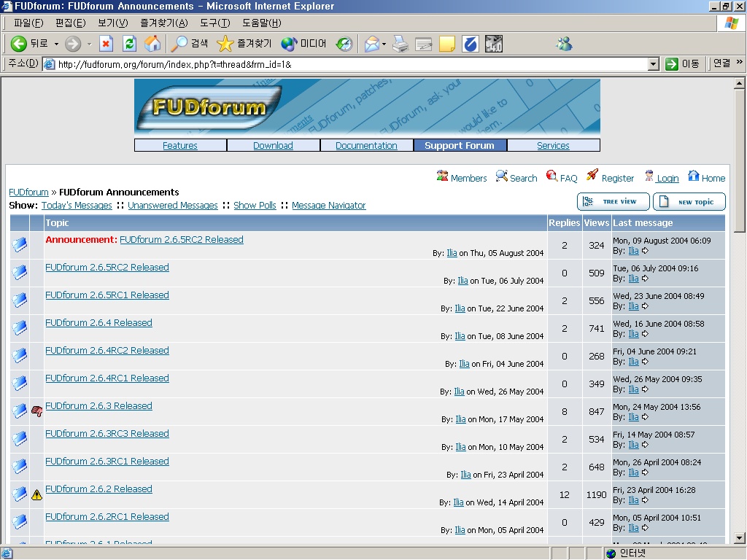Click the FAQ icon
This screenshot has height=560, width=747.
coord(551,176)
